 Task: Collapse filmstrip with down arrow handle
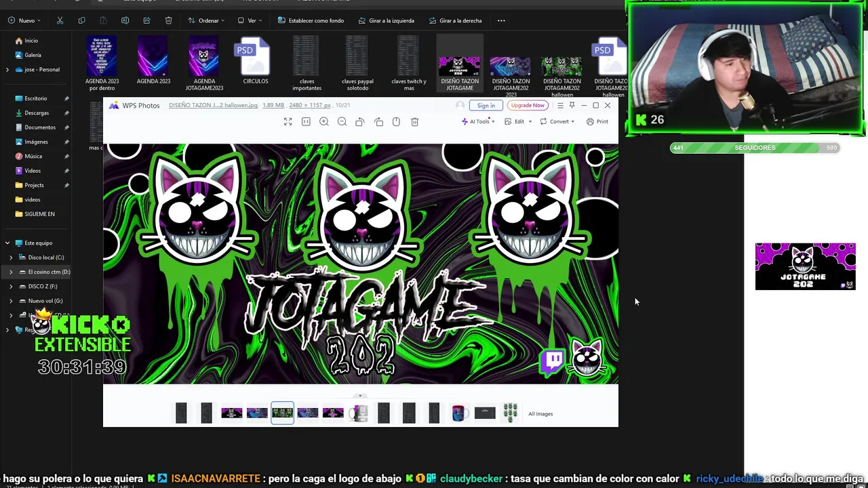pos(361,396)
